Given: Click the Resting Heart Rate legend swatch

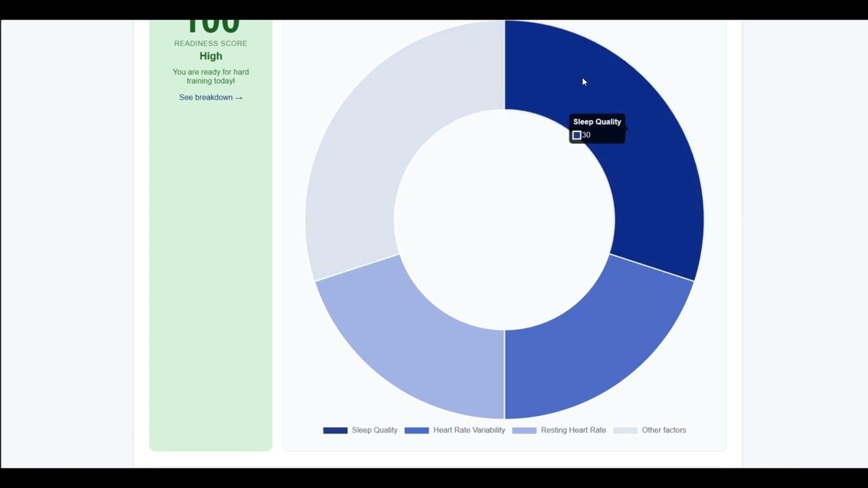Looking at the screenshot, I should pyautogui.click(x=524, y=430).
